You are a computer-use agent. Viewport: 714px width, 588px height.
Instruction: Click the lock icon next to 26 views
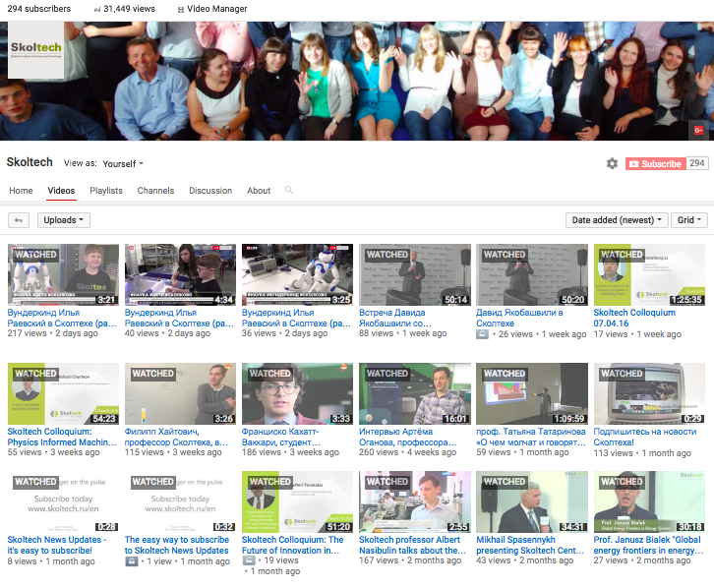[x=482, y=334]
